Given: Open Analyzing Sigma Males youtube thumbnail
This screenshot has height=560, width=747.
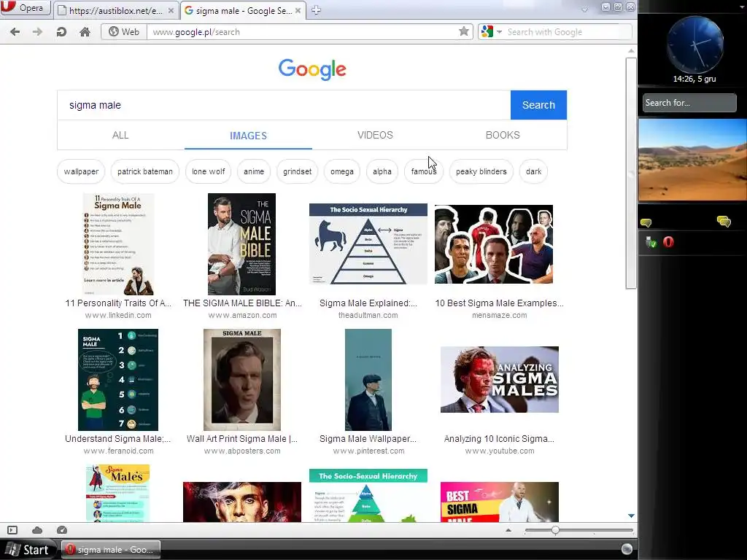Looking at the screenshot, I should (499, 379).
